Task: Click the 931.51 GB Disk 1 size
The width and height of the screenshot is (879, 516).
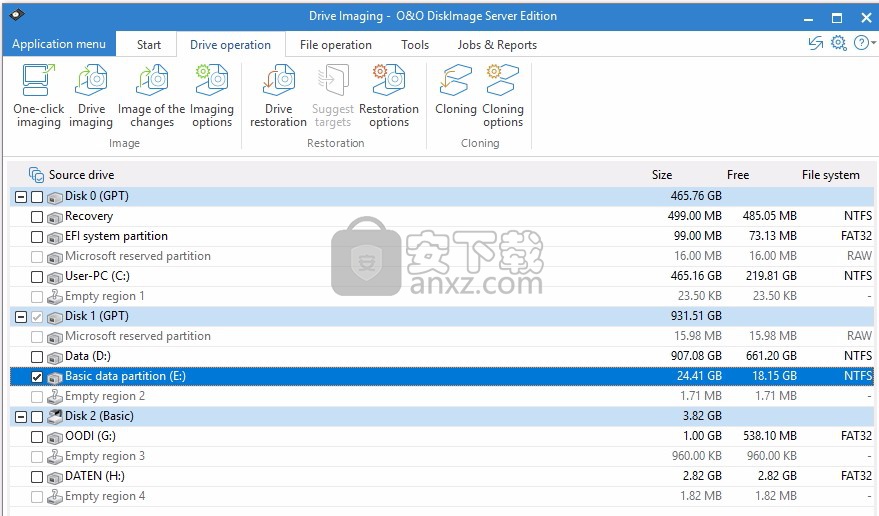Action: coord(696,316)
